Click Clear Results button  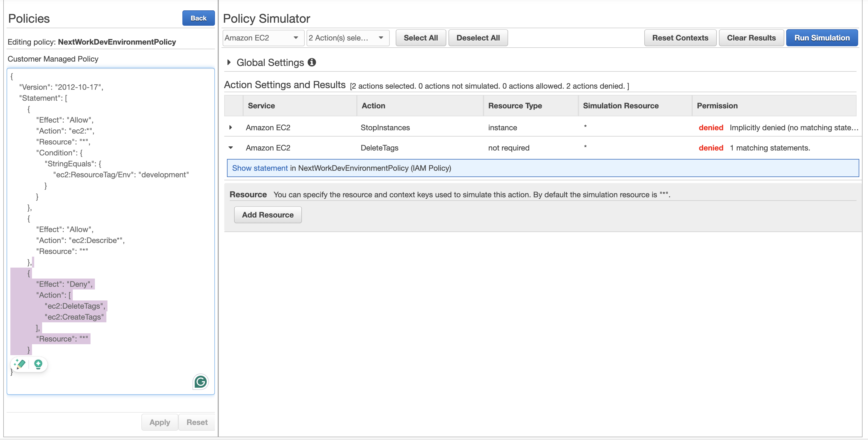(x=751, y=38)
